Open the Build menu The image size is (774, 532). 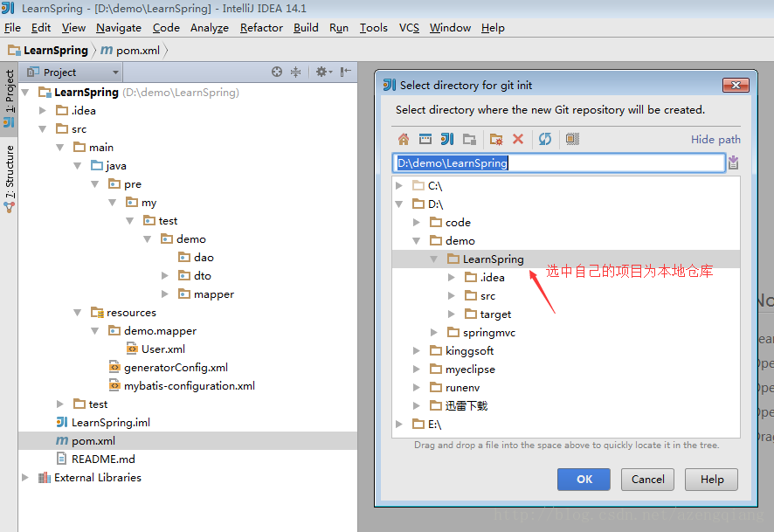coord(306,28)
